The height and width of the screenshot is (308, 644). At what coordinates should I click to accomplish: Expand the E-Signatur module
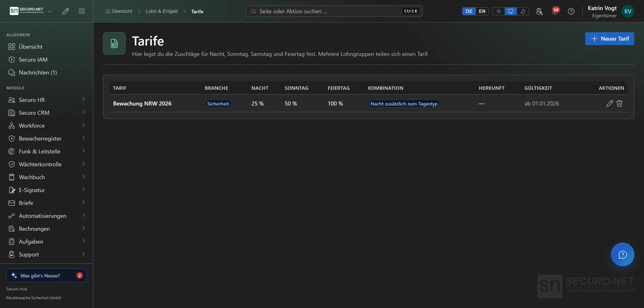[46, 190]
